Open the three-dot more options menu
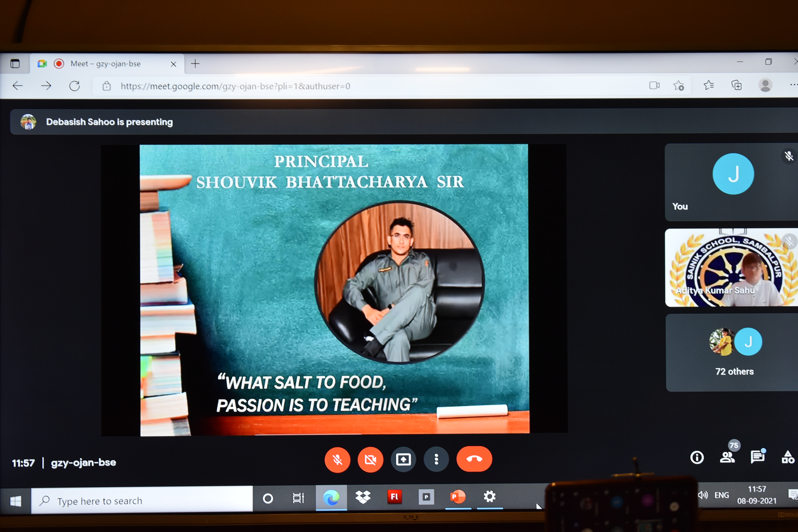The height and width of the screenshot is (532, 798). [436, 459]
